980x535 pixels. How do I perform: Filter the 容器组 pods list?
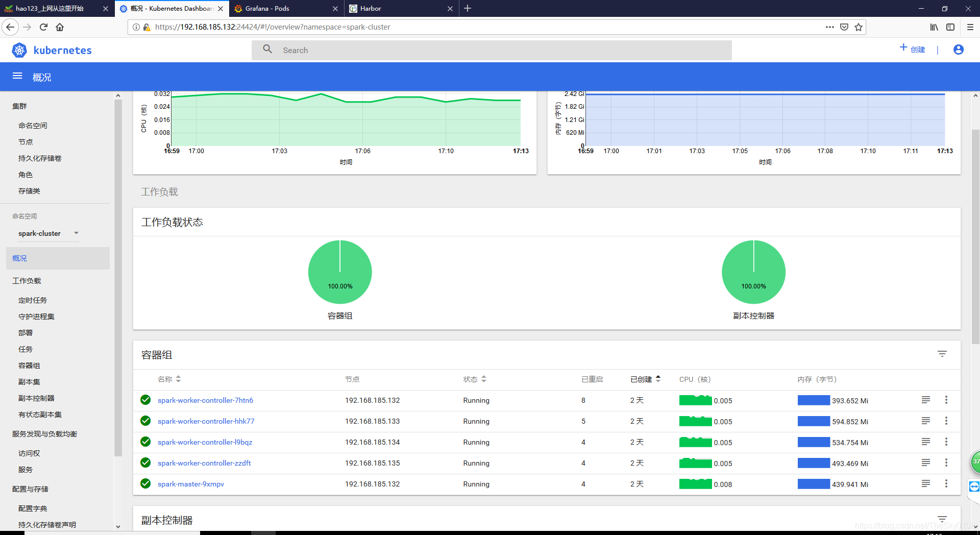click(x=942, y=354)
